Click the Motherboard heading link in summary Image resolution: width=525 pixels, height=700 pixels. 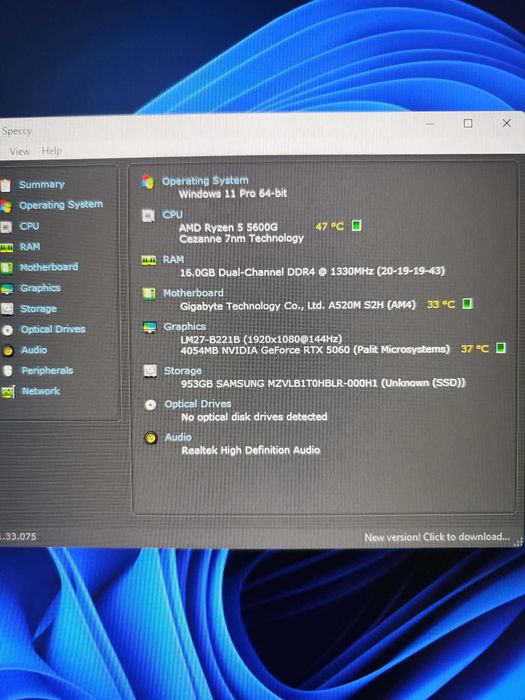(x=193, y=293)
